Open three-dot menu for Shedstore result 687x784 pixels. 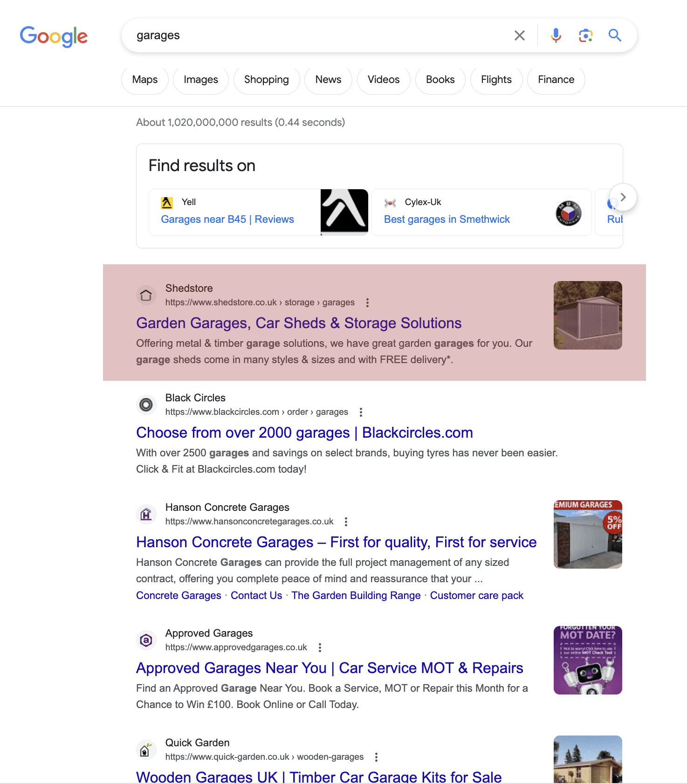pyautogui.click(x=367, y=303)
